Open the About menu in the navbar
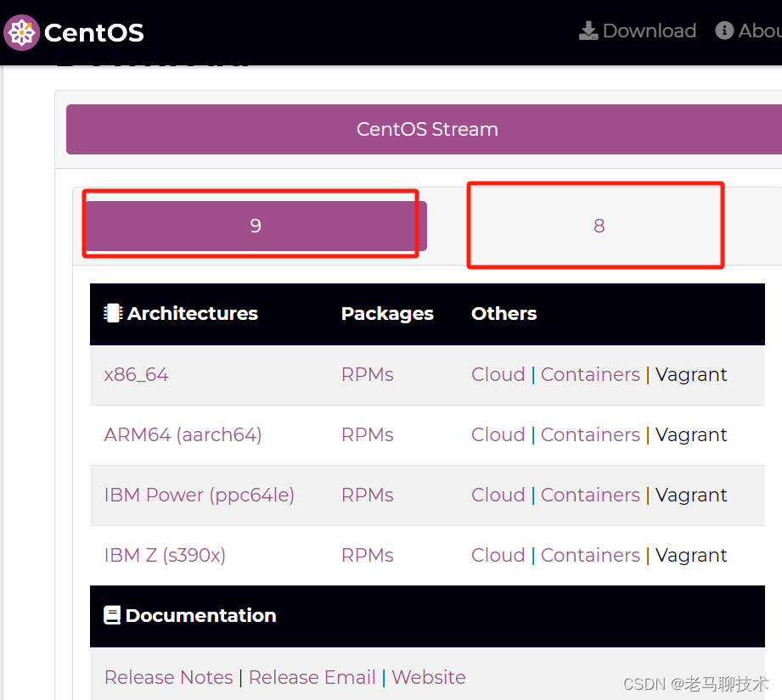The height and width of the screenshot is (700, 782). [756, 31]
